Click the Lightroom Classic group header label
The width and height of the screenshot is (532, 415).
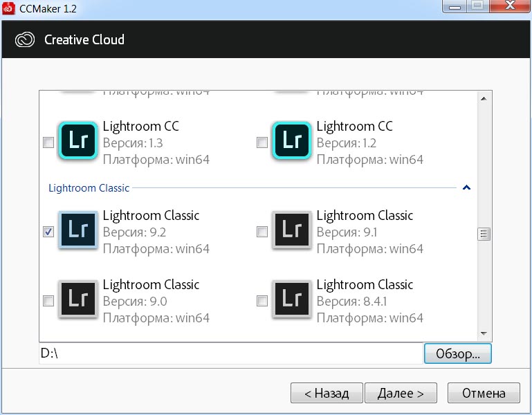(x=89, y=188)
